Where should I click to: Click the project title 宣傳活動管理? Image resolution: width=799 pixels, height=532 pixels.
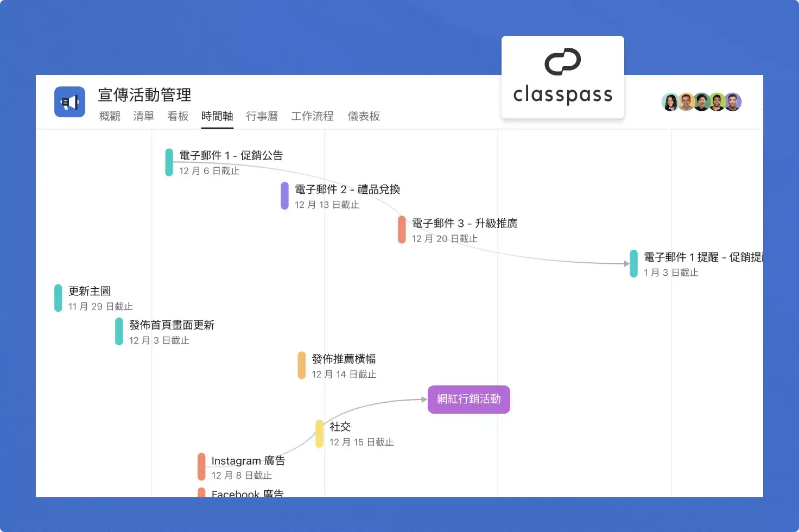point(144,95)
